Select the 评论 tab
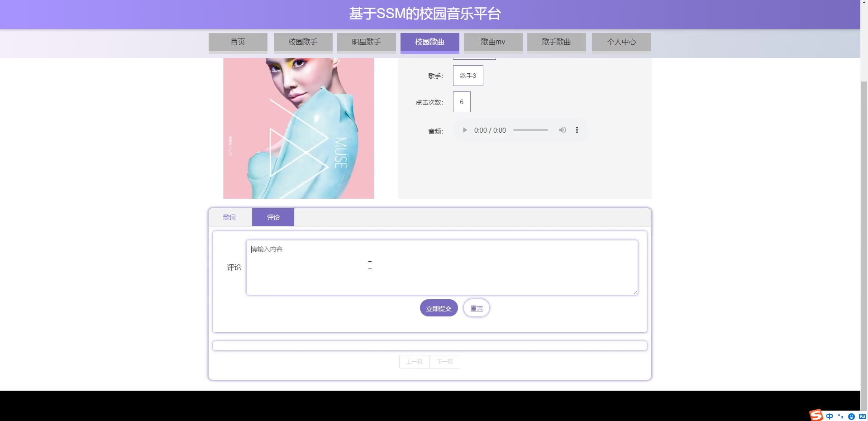868x421 pixels. pyautogui.click(x=273, y=217)
